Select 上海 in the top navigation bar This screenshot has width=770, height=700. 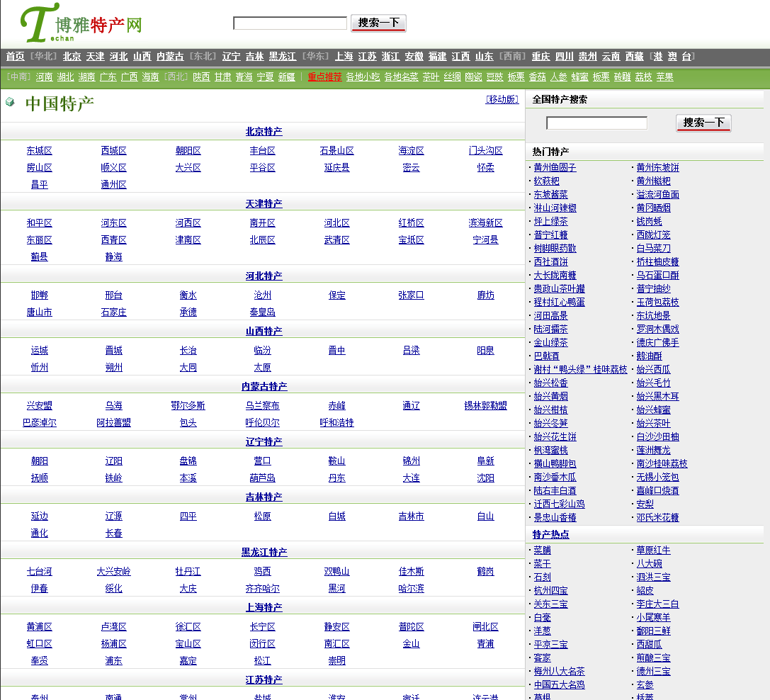344,57
